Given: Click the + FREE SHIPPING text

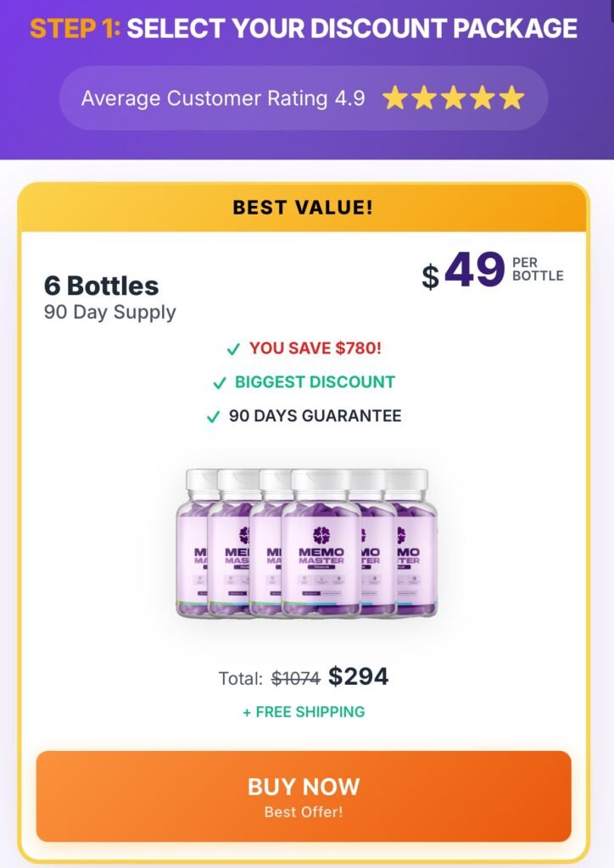Looking at the screenshot, I should coord(304,712).
